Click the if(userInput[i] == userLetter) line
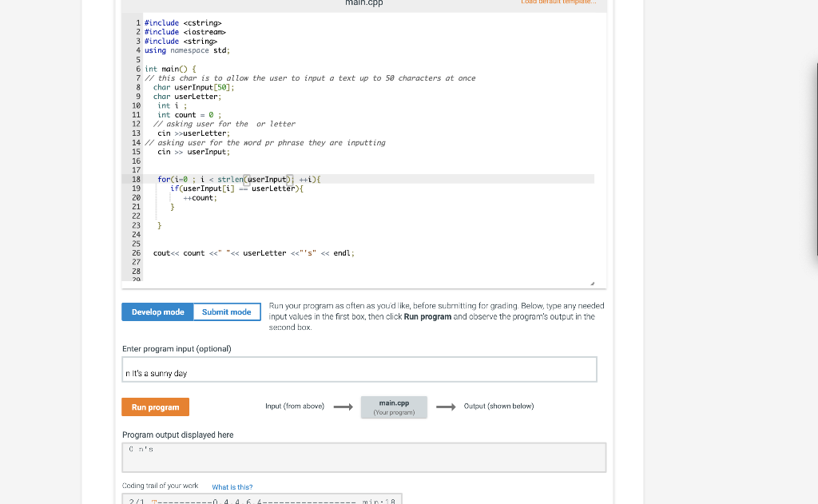The image size is (818, 504). tap(236, 189)
